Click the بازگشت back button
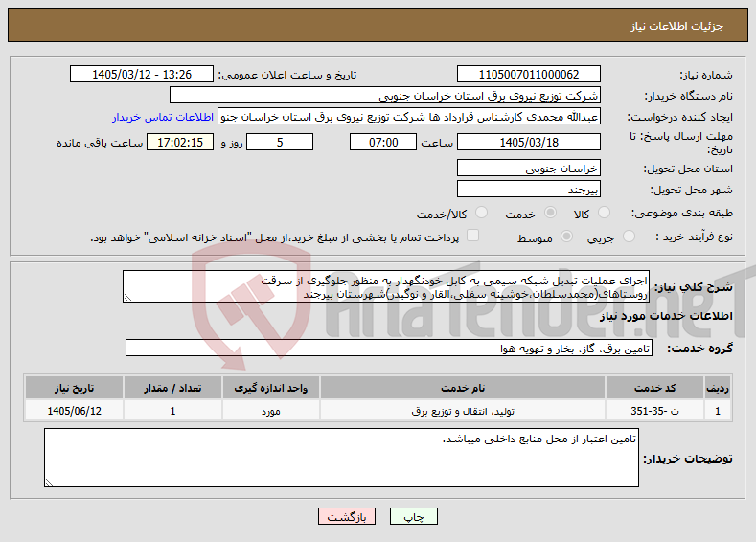 (x=347, y=516)
